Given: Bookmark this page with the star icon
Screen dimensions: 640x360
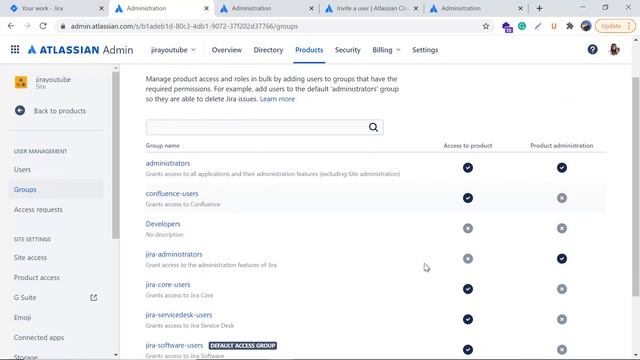Looking at the screenshot, I should tap(486, 26).
